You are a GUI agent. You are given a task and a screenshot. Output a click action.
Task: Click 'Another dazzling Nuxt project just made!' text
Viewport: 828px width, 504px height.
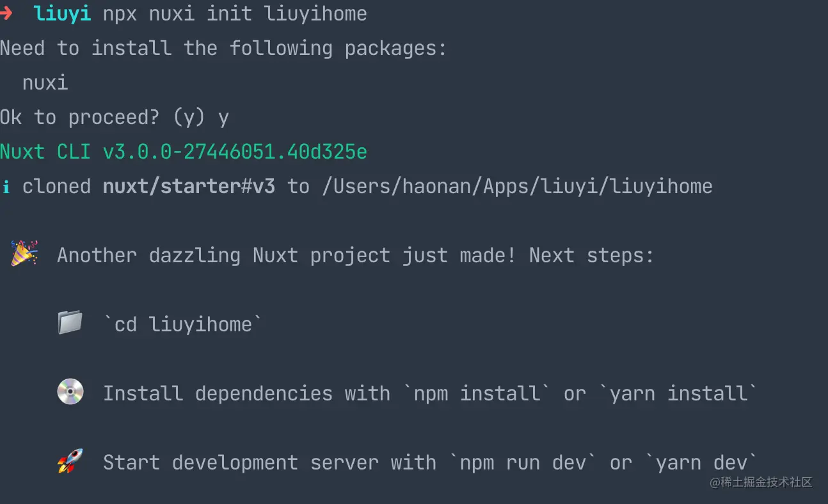point(287,256)
